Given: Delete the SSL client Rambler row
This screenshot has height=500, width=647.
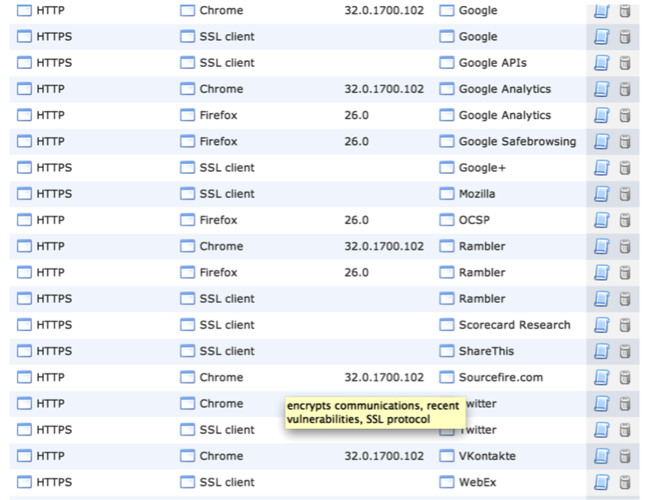Looking at the screenshot, I should click(625, 299).
